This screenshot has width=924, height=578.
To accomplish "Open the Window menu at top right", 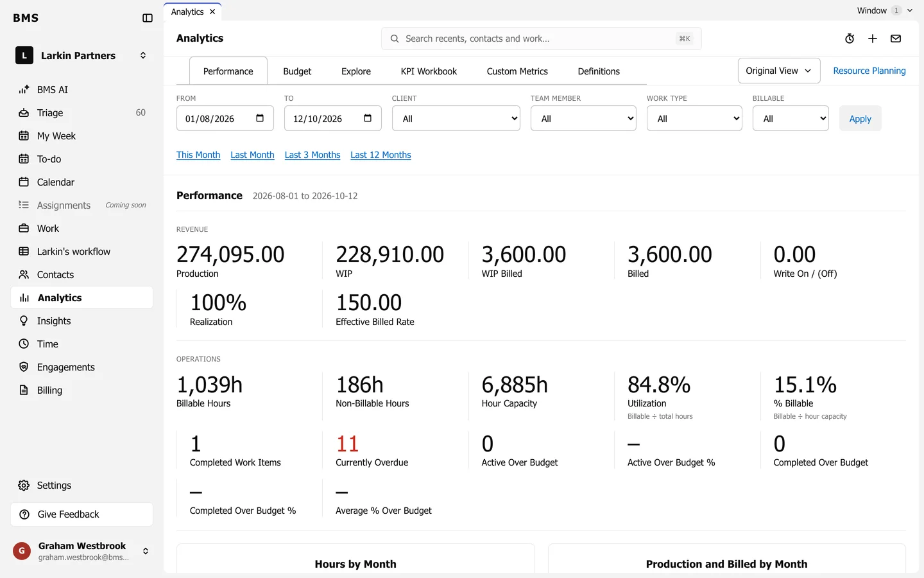I will click(x=884, y=10).
